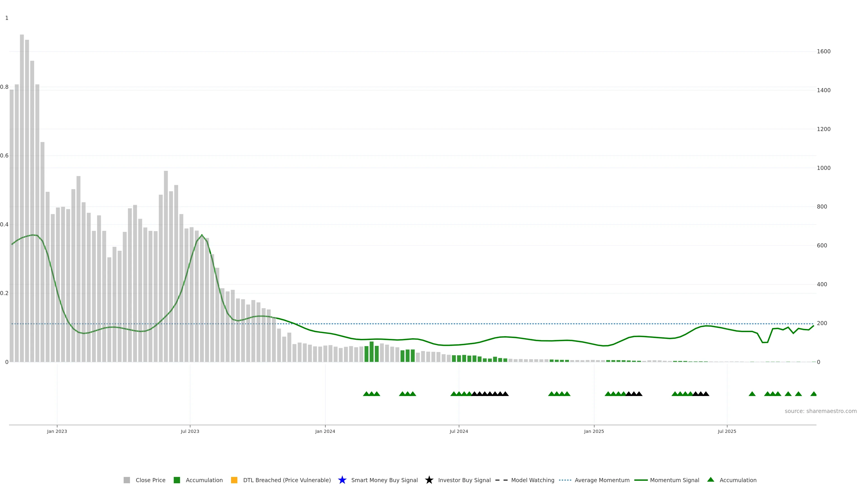Image resolution: width=868 pixels, height=488 pixels.
Task: Click the Jan 2025 axis label
Action: [594, 432]
